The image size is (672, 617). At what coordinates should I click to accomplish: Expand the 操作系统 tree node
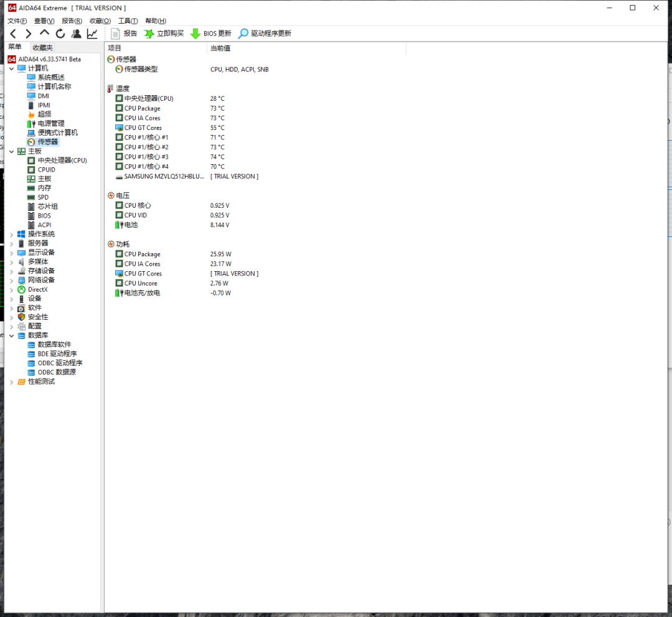[x=12, y=234]
